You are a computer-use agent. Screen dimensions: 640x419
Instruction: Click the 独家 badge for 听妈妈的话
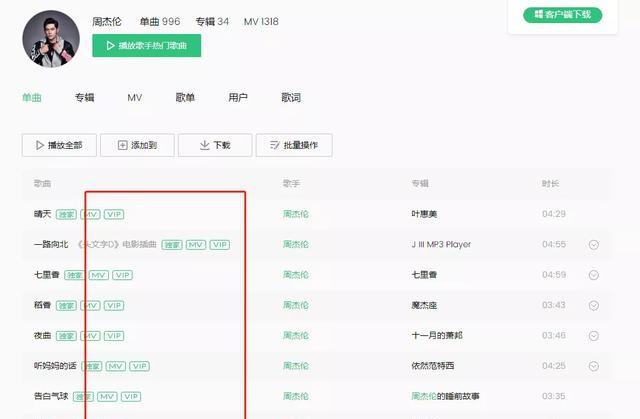pyautogui.click(x=92, y=366)
